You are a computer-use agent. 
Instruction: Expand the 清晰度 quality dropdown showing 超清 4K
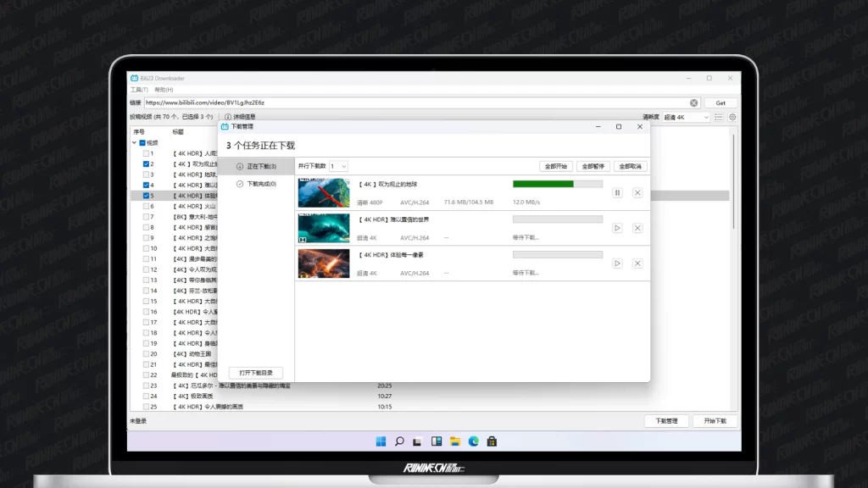point(687,117)
